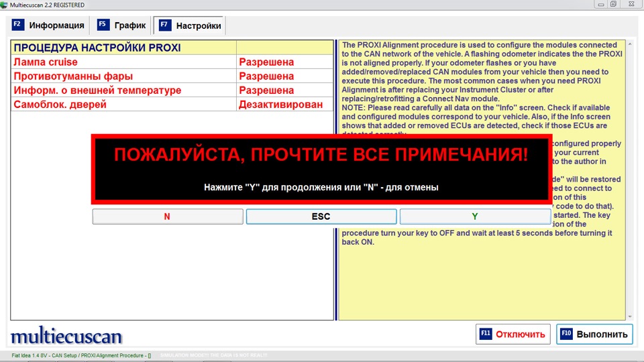Screen dimensions: 644x362
Task: Select the Противотуманны фары row
Action: [172, 76]
